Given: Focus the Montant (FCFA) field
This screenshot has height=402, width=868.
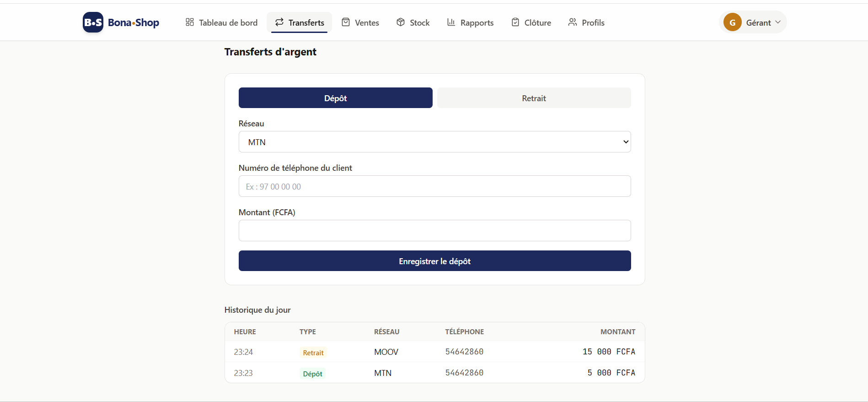Looking at the screenshot, I should tap(435, 231).
